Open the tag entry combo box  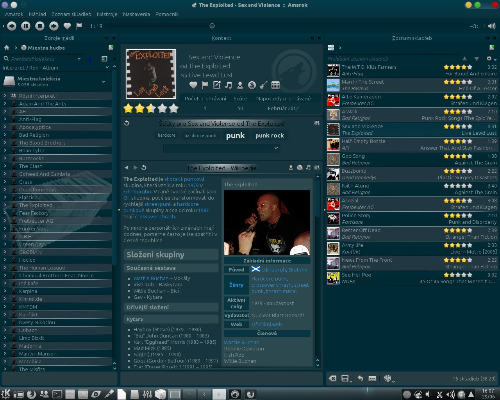click(221, 148)
